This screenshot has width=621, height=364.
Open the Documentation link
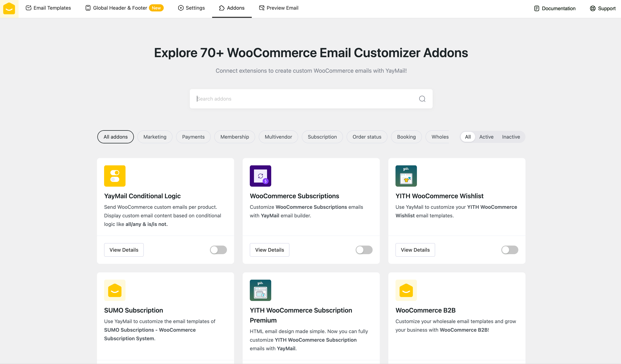[554, 8]
